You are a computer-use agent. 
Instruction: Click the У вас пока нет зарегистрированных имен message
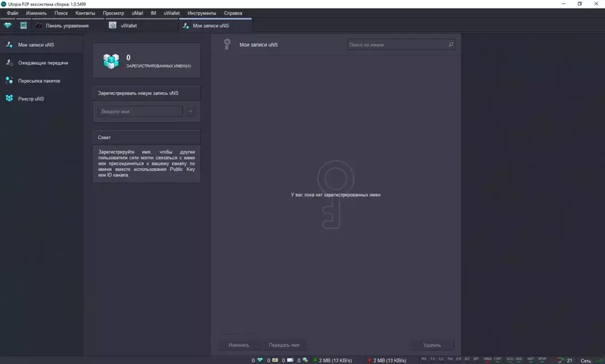click(335, 195)
